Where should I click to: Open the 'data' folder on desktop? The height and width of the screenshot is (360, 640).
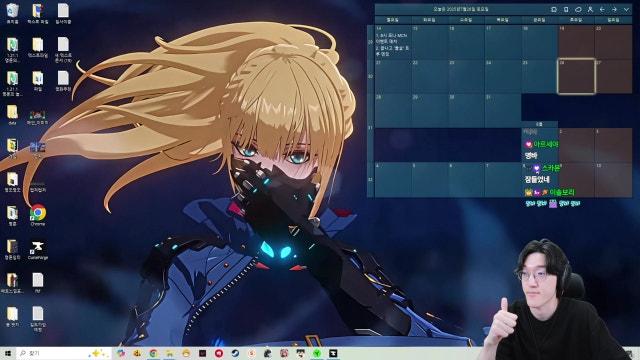pyautogui.click(x=12, y=114)
